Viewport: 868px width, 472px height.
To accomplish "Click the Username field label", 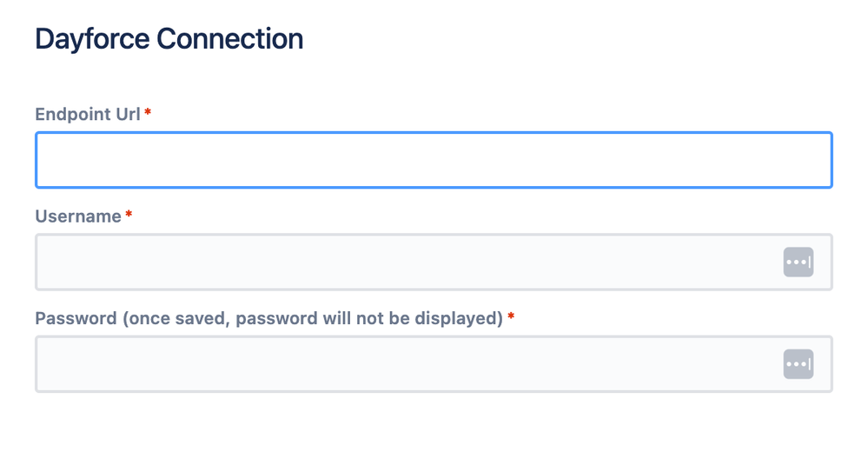I will click(x=78, y=216).
